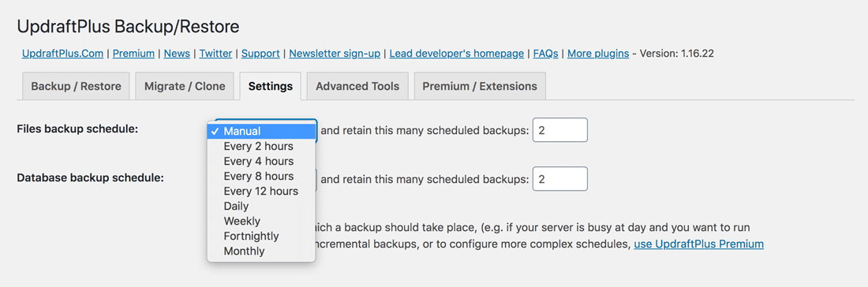Choose Every 4 hours option
The image size is (868, 287).
(x=261, y=162)
